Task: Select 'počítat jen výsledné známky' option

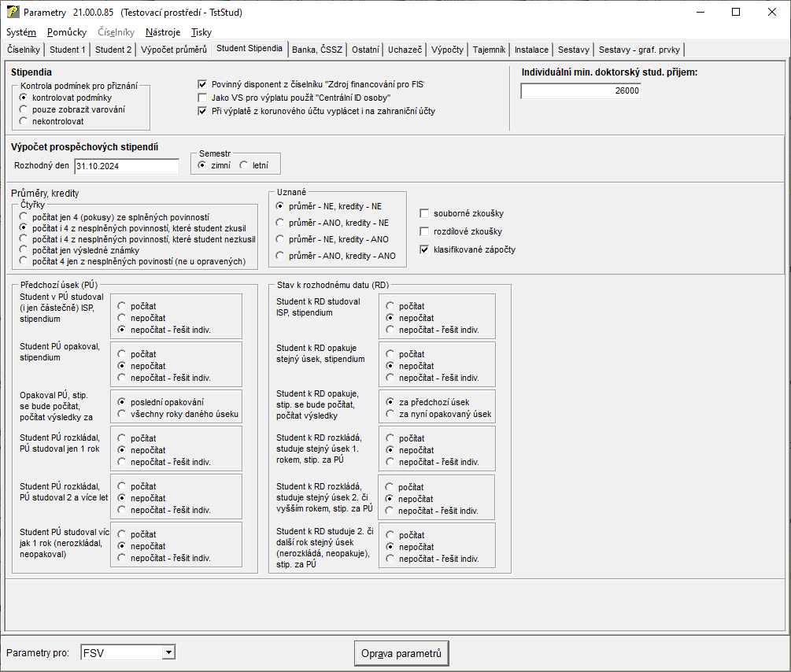Action: pos(24,250)
